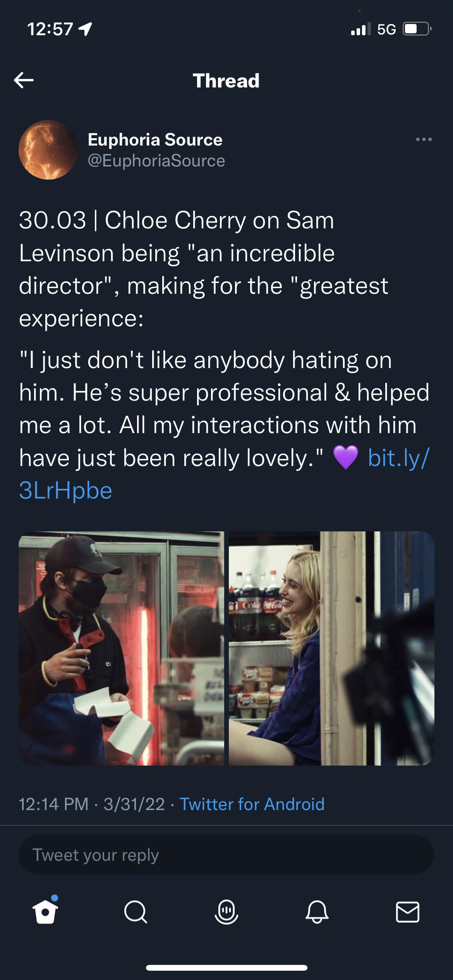
Task: Tap the 12:57 status bar clock
Action: click(50, 29)
